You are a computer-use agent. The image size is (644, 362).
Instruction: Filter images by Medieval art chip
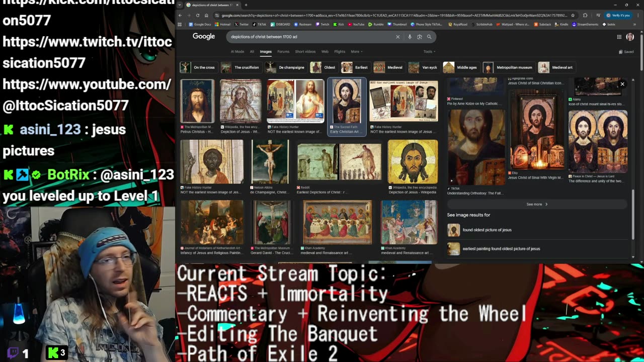pyautogui.click(x=556, y=67)
